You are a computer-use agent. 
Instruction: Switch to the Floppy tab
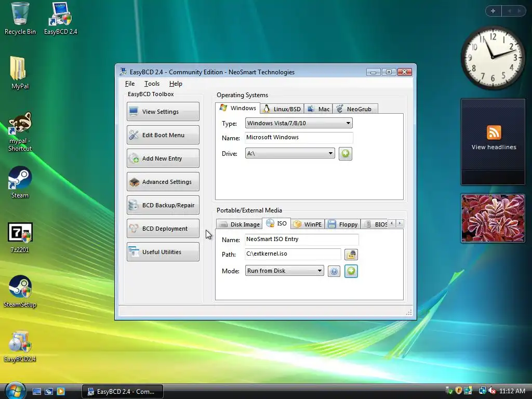click(x=343, y=224)
